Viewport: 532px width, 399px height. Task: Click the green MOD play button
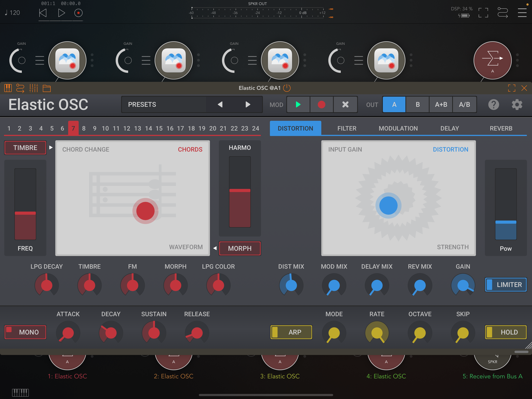[298, 104]
